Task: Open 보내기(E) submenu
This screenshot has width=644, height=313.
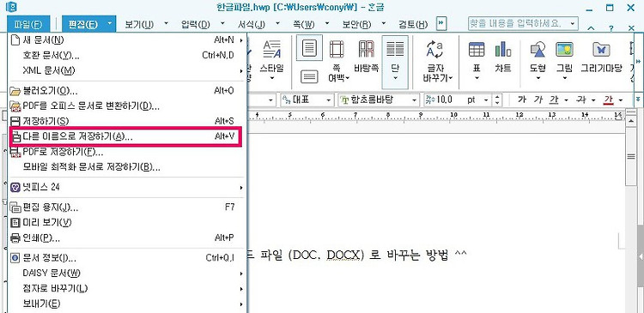Action: [127, 304]
